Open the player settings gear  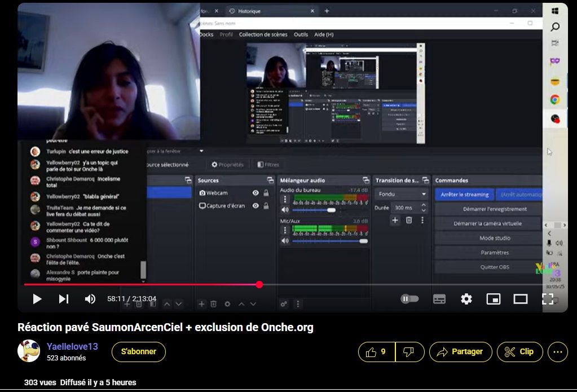coord(466,299)
